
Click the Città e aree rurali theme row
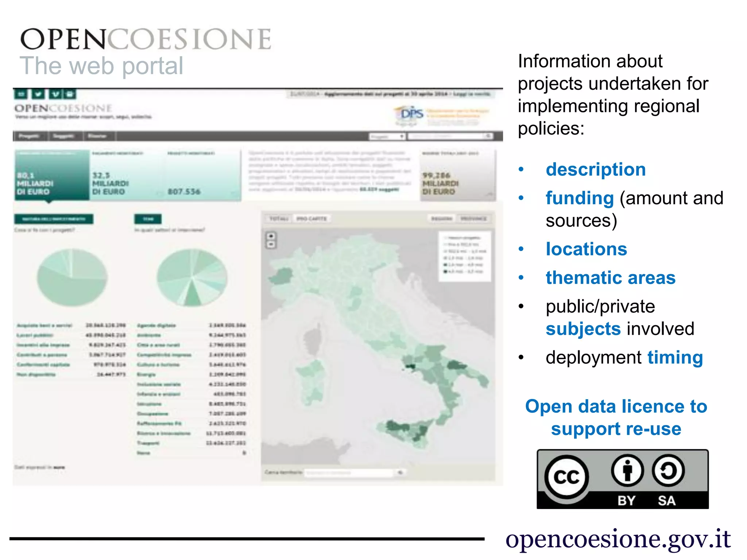tap(191, 345)
